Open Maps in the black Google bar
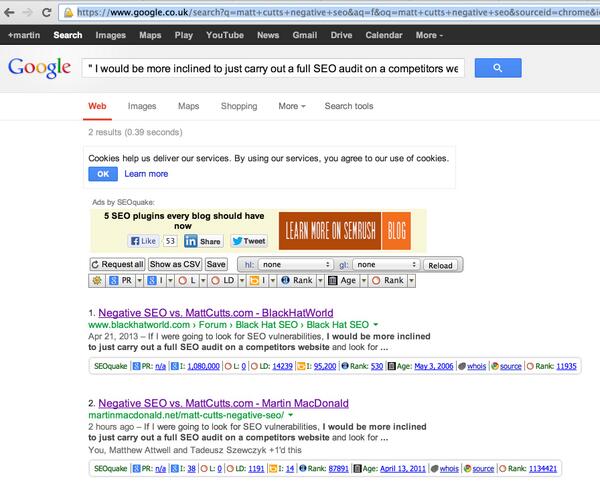The image size is (600, 502). click(x=150, y=35)
